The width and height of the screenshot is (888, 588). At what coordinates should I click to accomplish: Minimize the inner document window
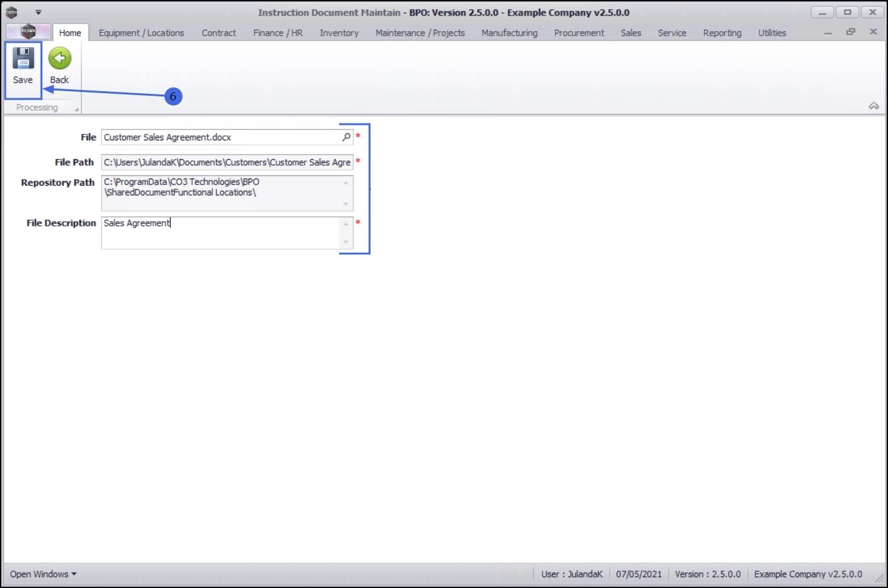pos(828,32)
